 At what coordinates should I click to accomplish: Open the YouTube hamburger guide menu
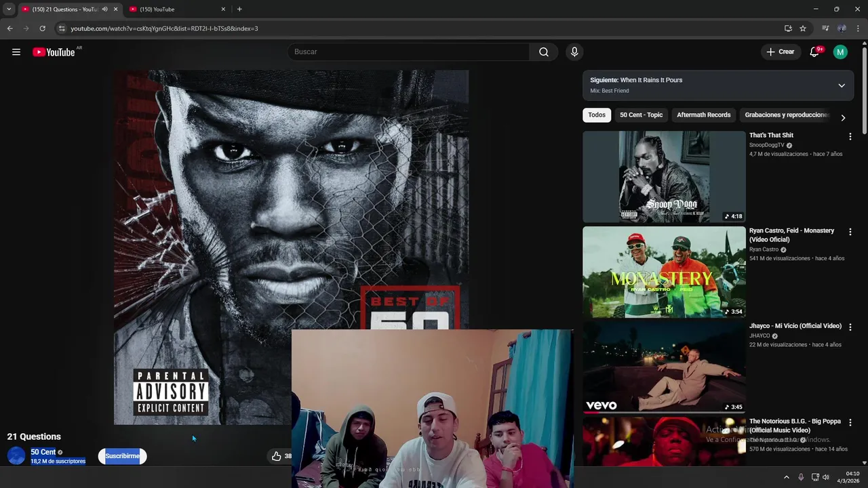[x=16, y=52]
